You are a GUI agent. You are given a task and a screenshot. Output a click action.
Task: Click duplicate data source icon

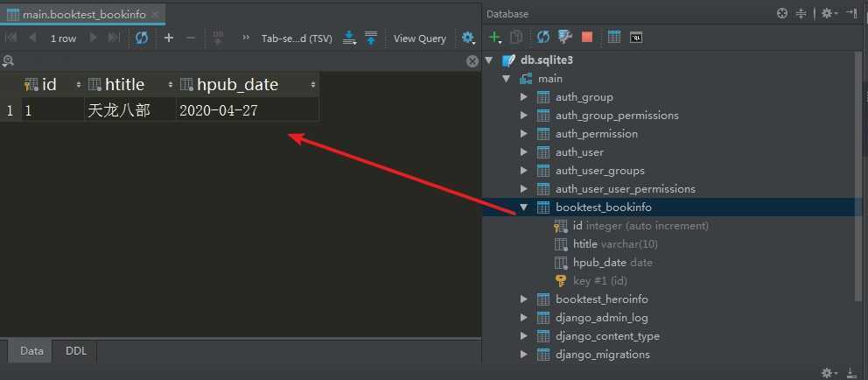point(516,37)
